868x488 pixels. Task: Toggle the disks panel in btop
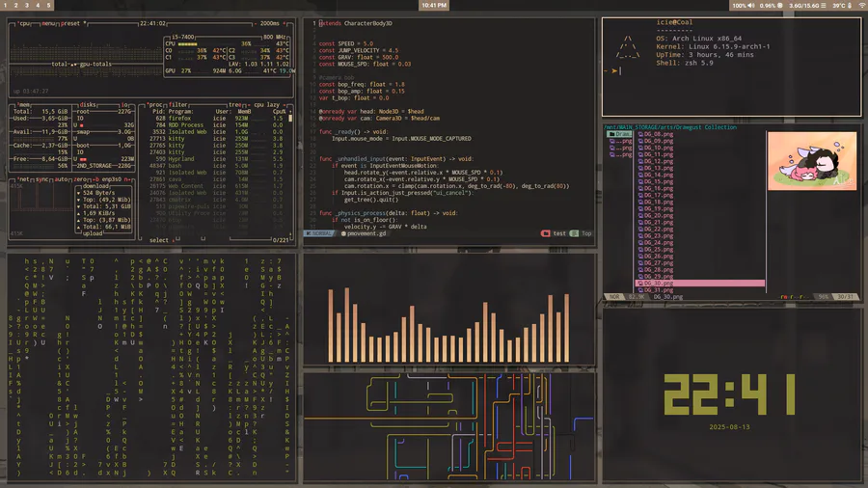88,104
